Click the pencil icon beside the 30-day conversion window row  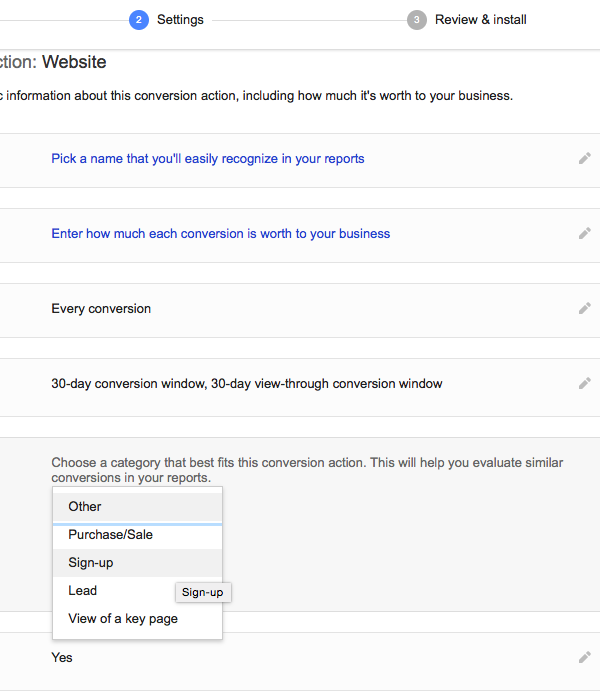(x=585, y=383)
